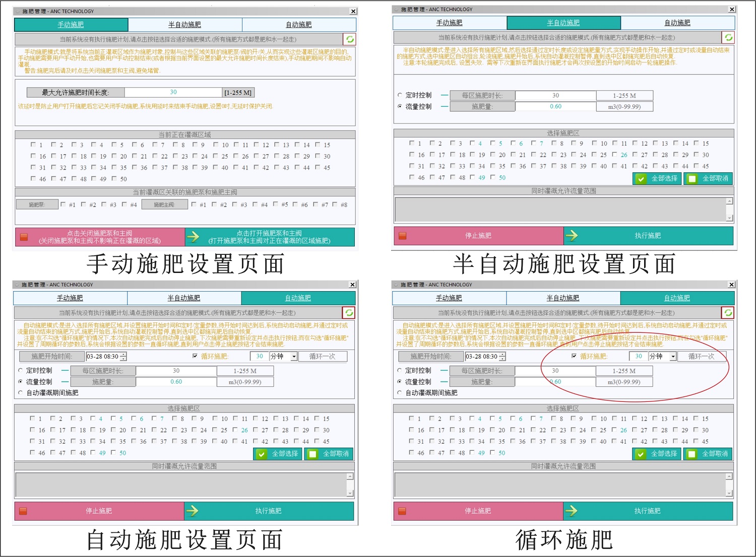Click 停止施肥 button in auto window

tap(99, 511)
